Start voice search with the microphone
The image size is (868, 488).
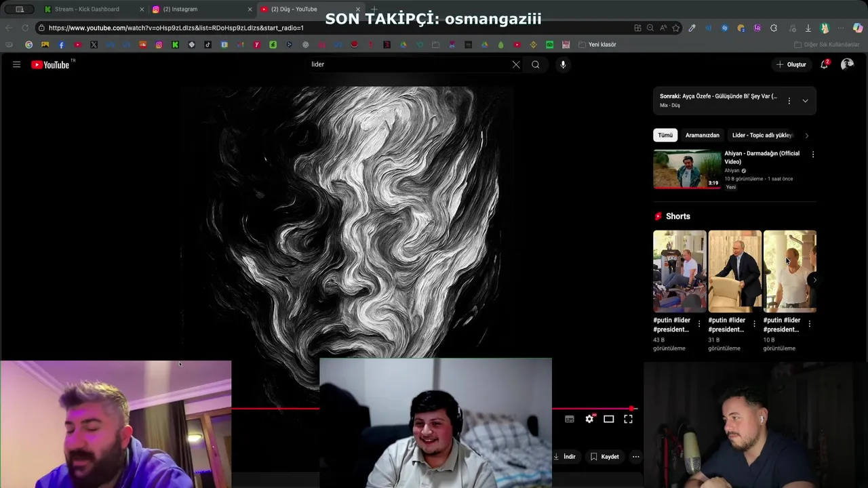[x=563, y=64]
